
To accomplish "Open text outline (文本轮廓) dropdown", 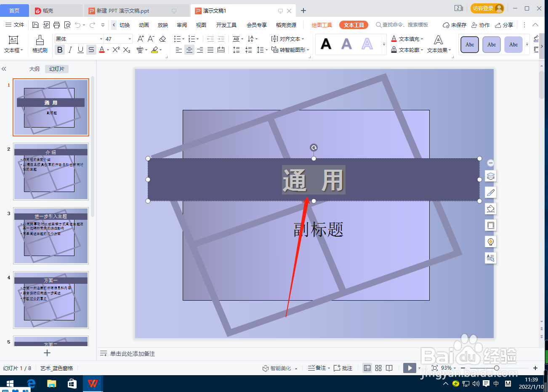I will click(x=407, y=50).
